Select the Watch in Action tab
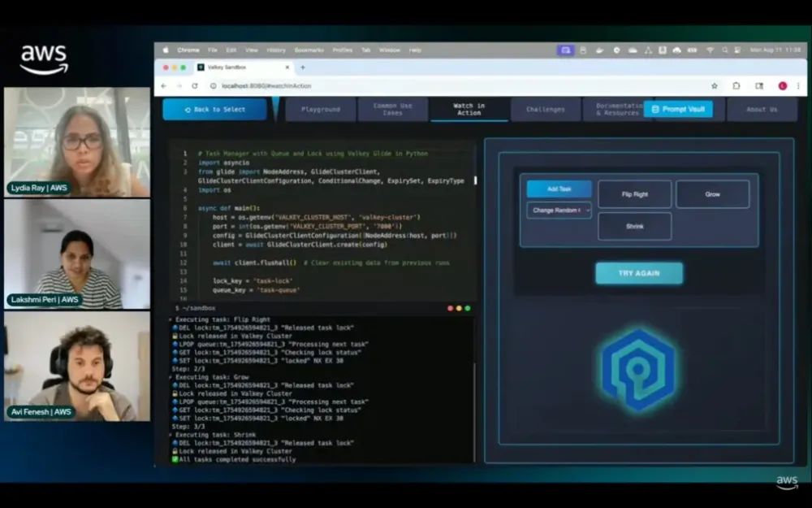Image resolution: width=812 pixels, height=508 pixels. coord(469,110)
